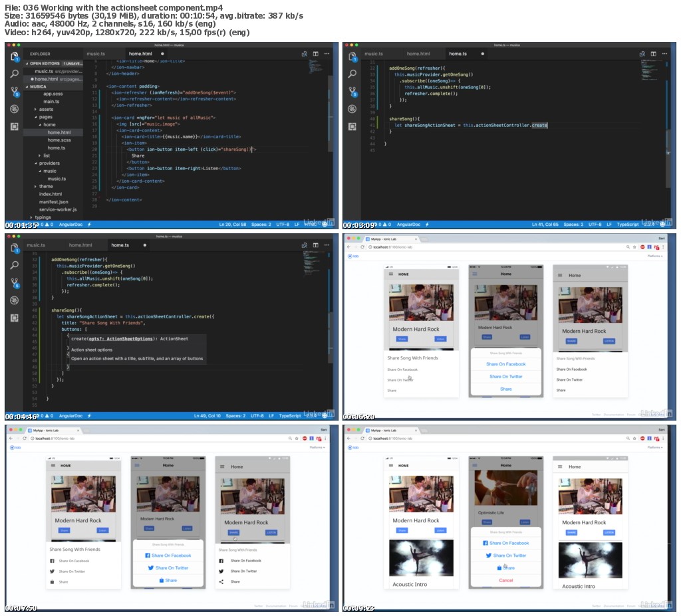Click Listen button on left phone, 00:09:23 frame
Viewport: 681px width, 616px height.
[440, 530]
